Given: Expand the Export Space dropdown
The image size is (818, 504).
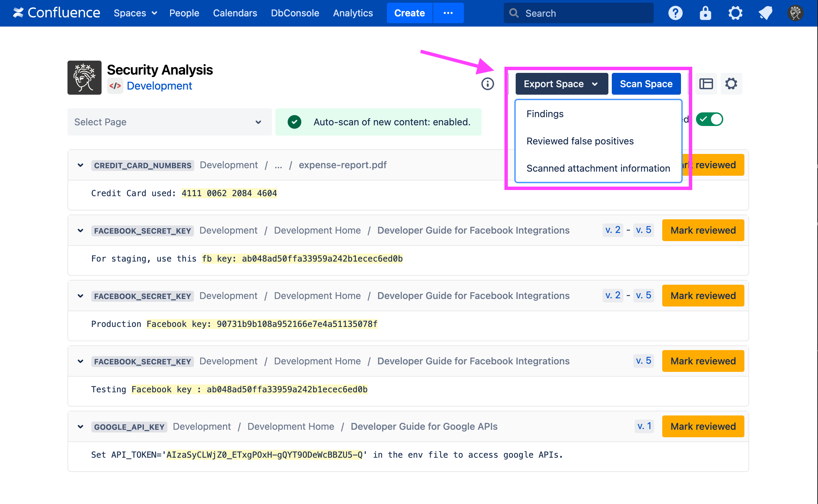Looking at the screenshot, I should pyautogui.click(x=561, y=84).
